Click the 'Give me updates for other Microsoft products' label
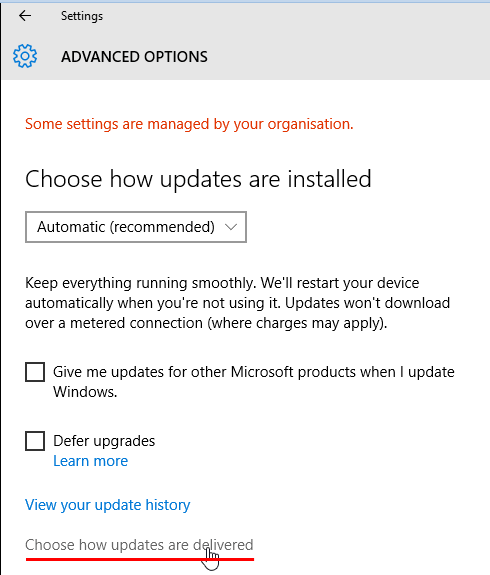Screen dimensions: 490x575 coord(254,382)
